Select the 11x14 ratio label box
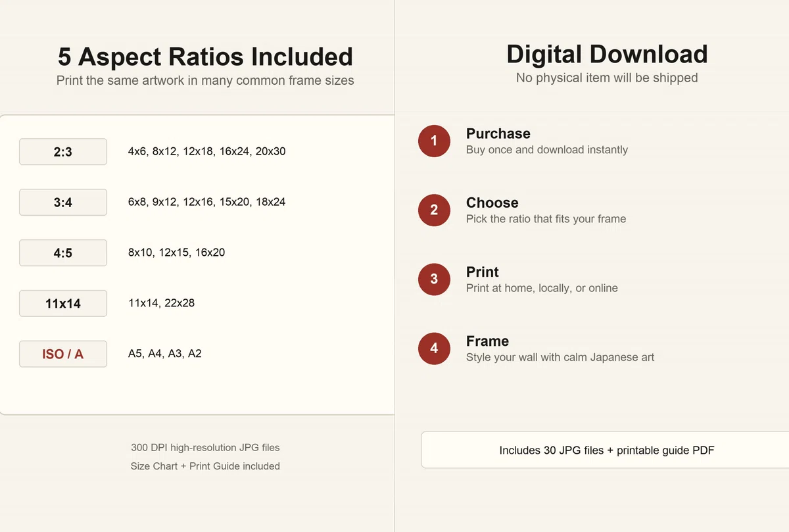 (63, 303)
